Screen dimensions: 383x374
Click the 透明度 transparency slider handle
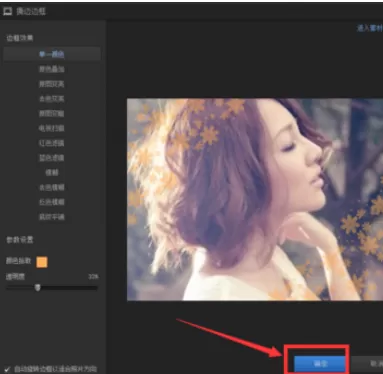click(38, 287)
